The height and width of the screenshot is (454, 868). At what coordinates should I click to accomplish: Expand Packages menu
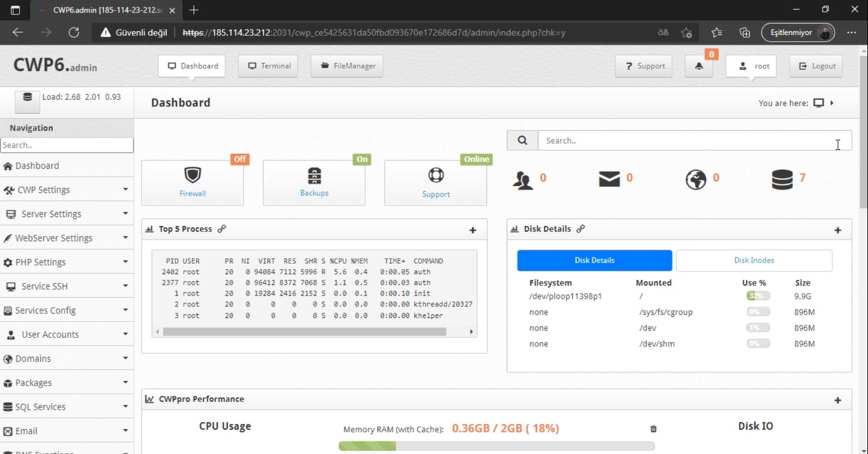pyautogui.click(x=67, y=383)
